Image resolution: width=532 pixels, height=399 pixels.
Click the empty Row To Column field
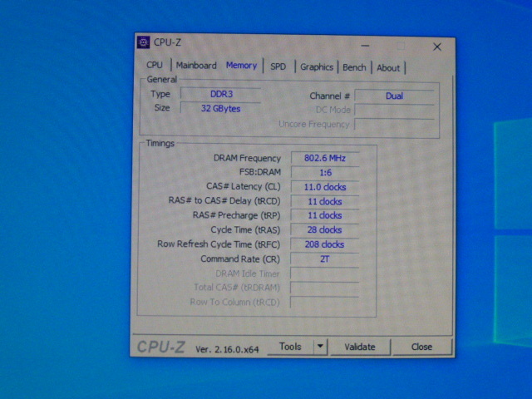tap(325, 303)
